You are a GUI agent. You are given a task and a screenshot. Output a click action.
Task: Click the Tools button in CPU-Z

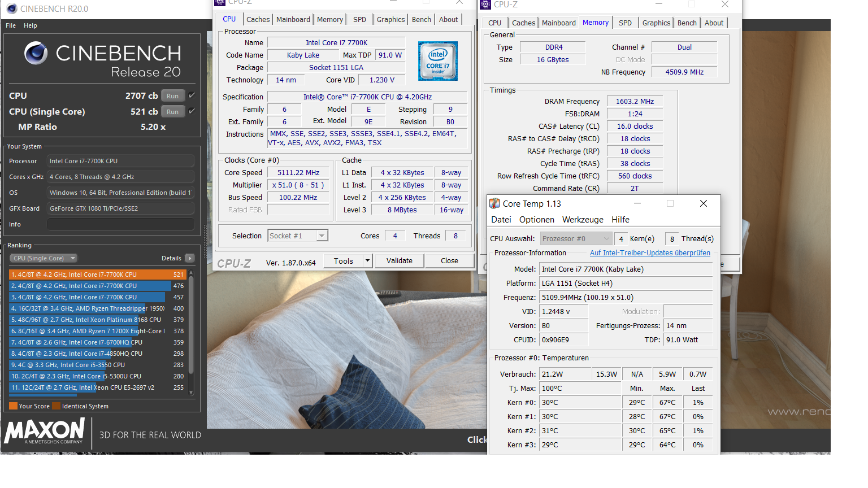(343, 261)
